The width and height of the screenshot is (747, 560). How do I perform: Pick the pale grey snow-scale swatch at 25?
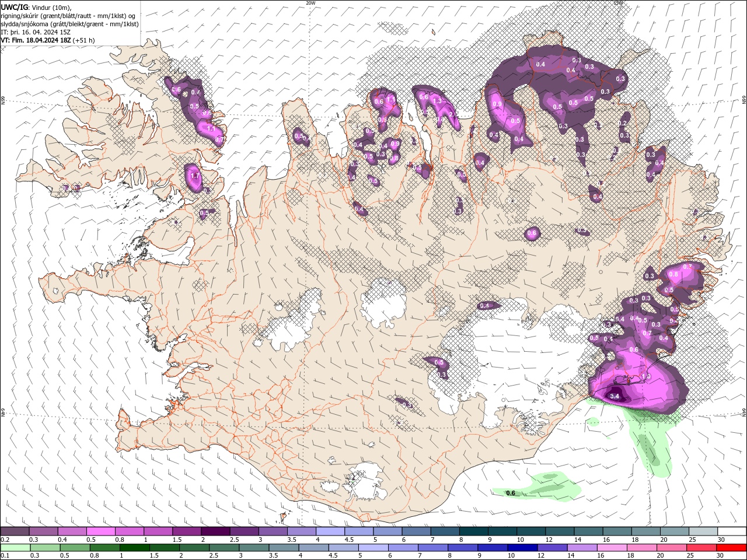coord(704,531)
